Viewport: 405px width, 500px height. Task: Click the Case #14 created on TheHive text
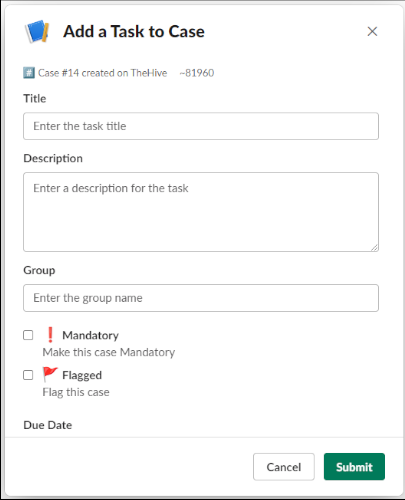coord(102,73)
